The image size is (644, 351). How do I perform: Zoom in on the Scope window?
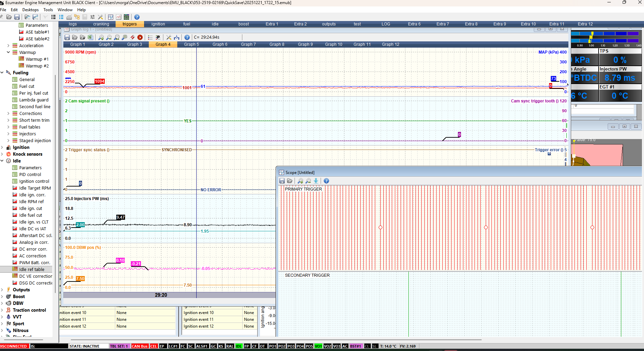click(300, 181)
